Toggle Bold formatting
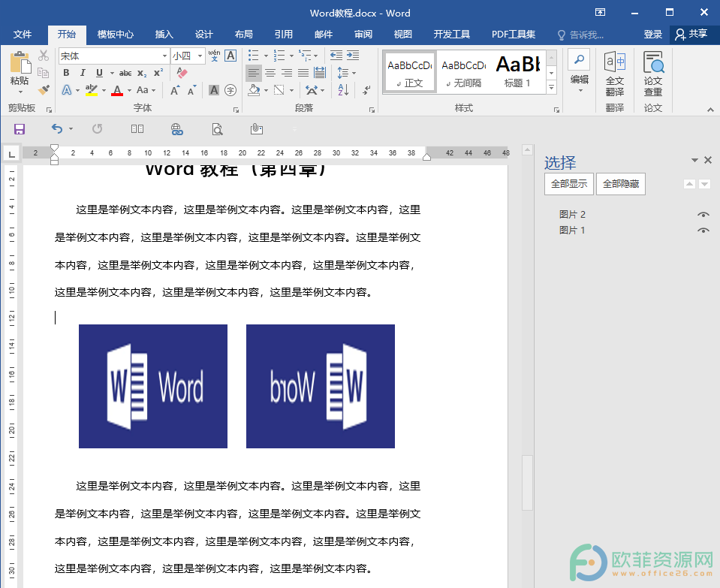The image size is (720, 588). tap(66, 73)
